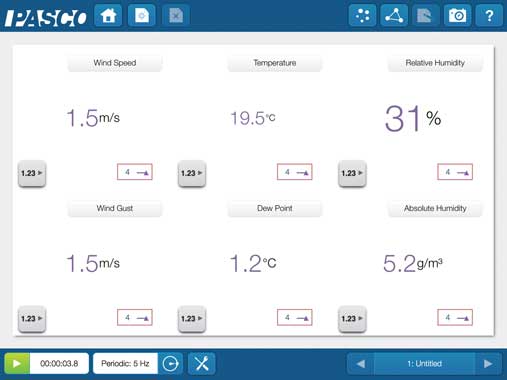Open the sharing network triangle icon
Viewport: 507px width, 380px height.
point(394,16)
